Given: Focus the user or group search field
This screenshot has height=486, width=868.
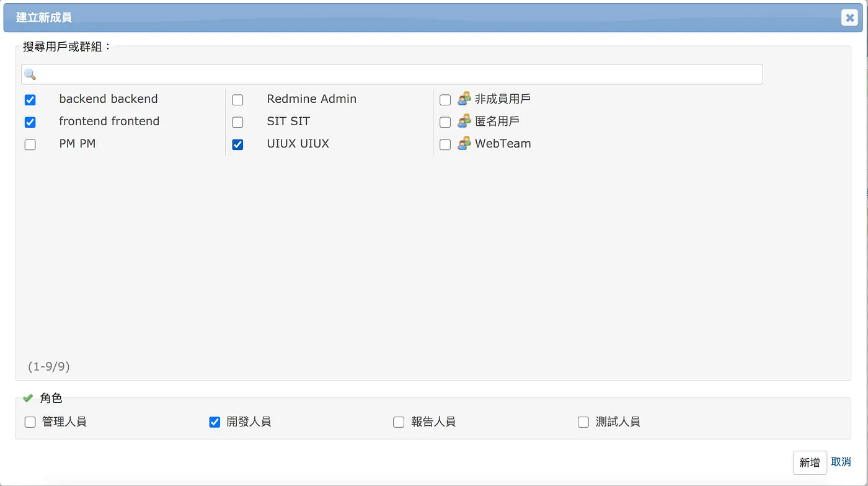Looking at the screenshot, I should tap(392, 74).
